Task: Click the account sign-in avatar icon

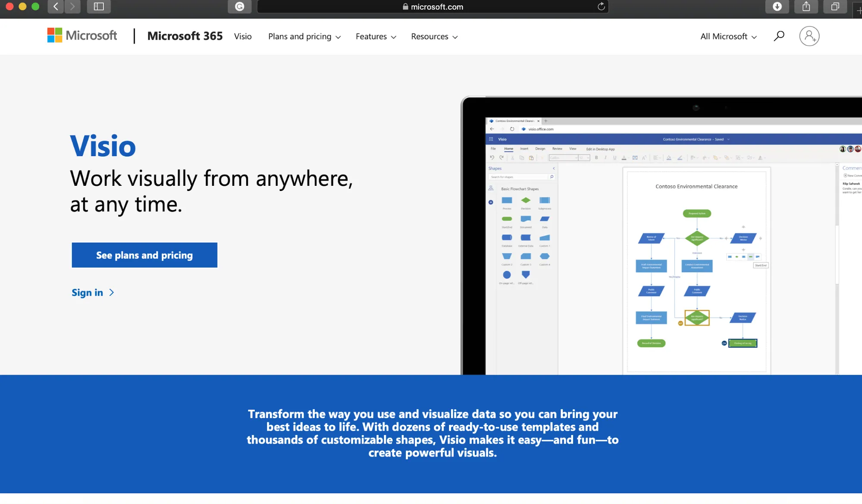Action: [809, 36]
